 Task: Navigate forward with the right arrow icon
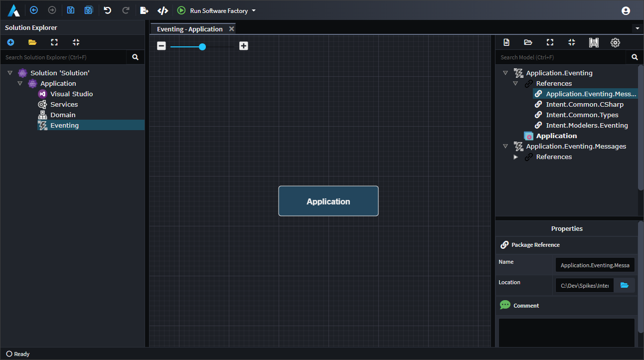pyautogui.click(x=52, y=10)
